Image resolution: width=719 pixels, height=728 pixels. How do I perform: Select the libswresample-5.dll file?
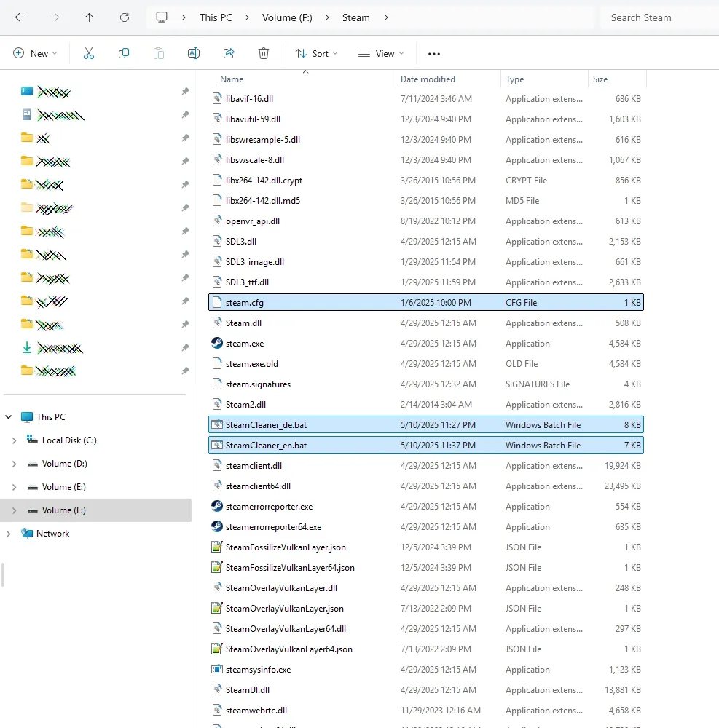(426, 139)
